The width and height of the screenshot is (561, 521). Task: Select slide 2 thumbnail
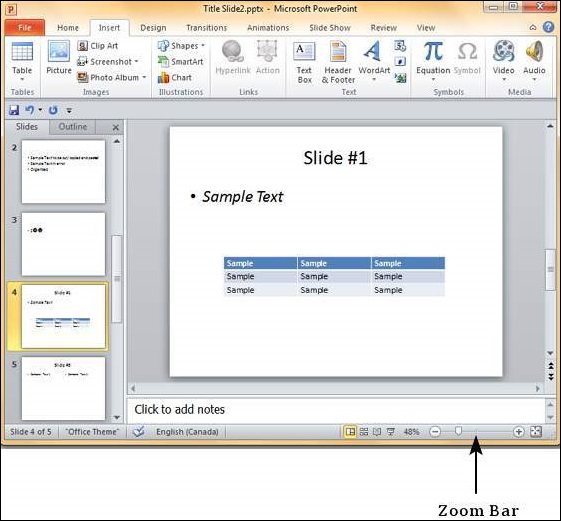[x=63, y=171]
